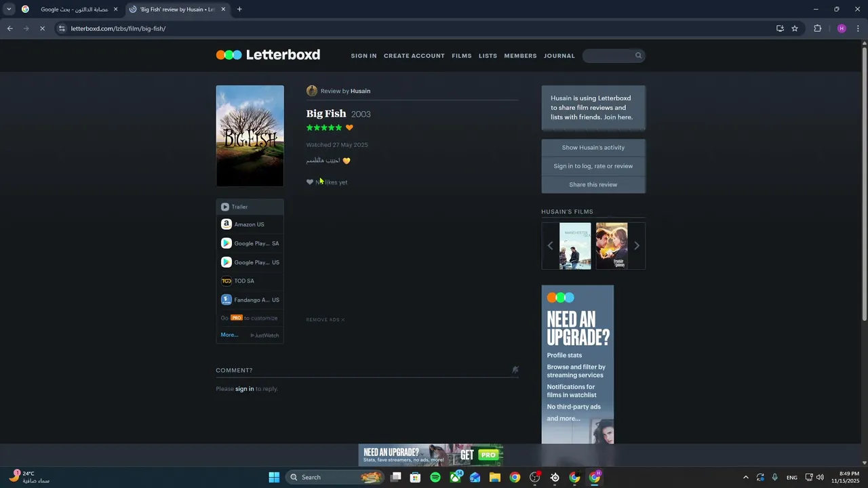868x488 pixels.
Task: Open the FILMS menu item
Action: click(x=462, y=56)
